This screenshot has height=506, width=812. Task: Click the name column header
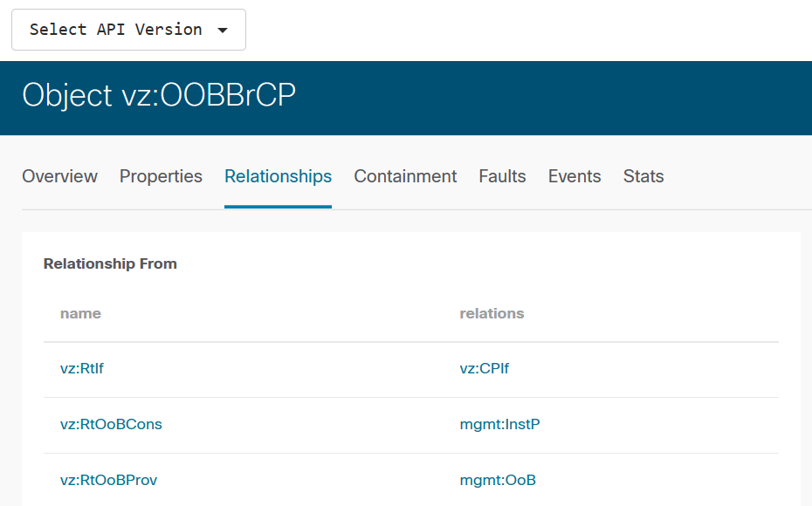pyautogui.click(x=80, y=313)
